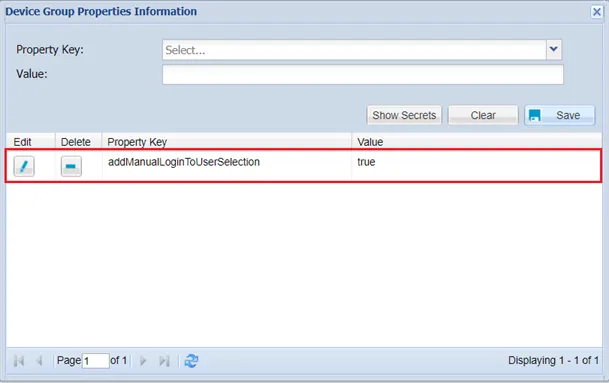This screenshot has height=383, width=609.
Task: Click the Clear button
Action: pyautogui.click(x=483, y=115)
